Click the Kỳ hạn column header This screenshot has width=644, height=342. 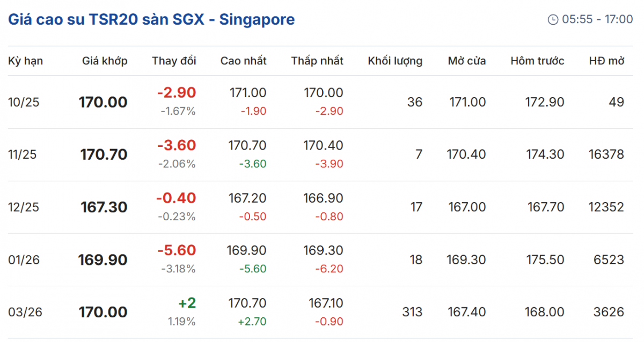25,61
